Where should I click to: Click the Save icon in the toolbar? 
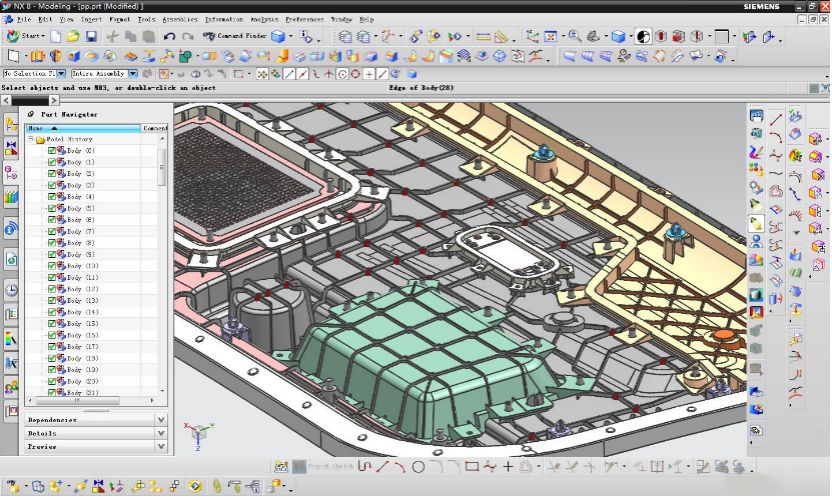coord(91,37)
